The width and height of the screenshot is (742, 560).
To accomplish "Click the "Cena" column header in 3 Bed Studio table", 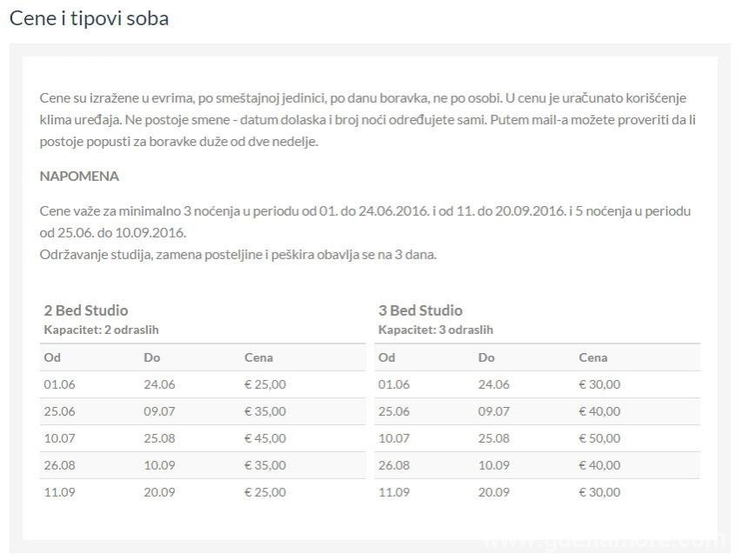I will tap(593, 357).
